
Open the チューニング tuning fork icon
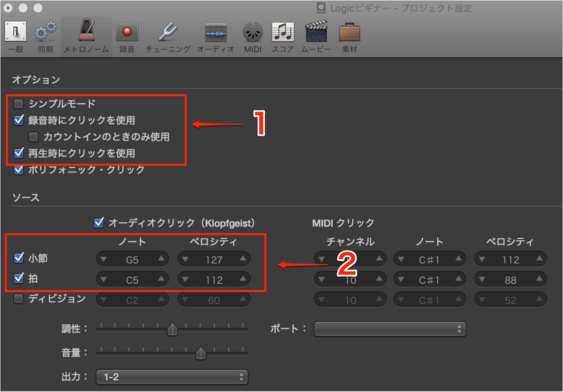(168, 32)
